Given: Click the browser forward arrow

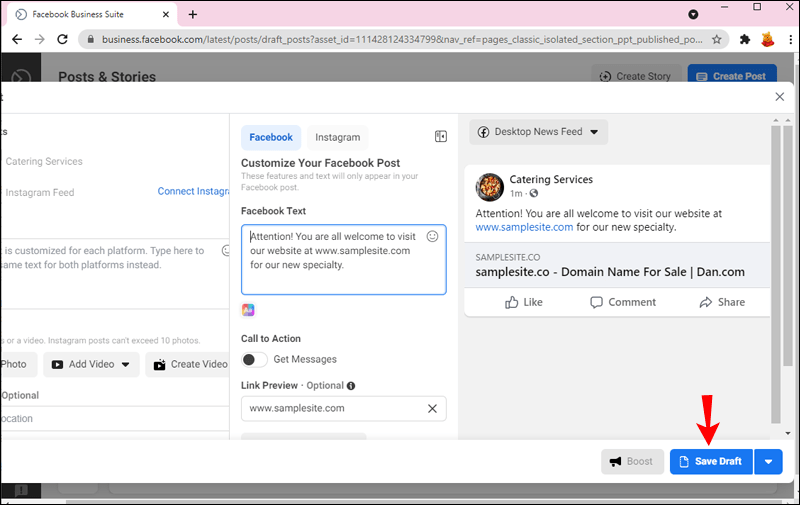Looking at the screenshot, I should pyautogui.click(x=40, y=39).
